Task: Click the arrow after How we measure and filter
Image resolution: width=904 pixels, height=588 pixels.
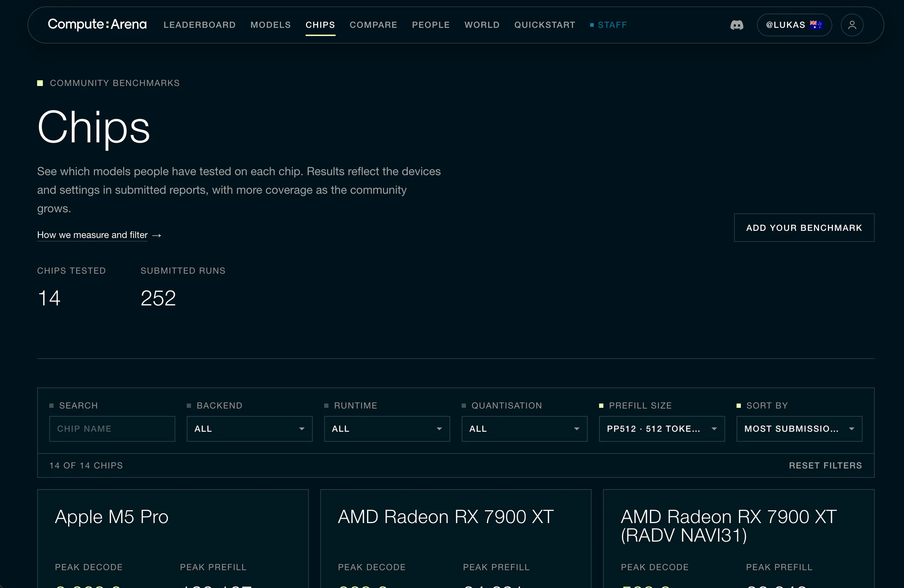Action: pos(156,235)
